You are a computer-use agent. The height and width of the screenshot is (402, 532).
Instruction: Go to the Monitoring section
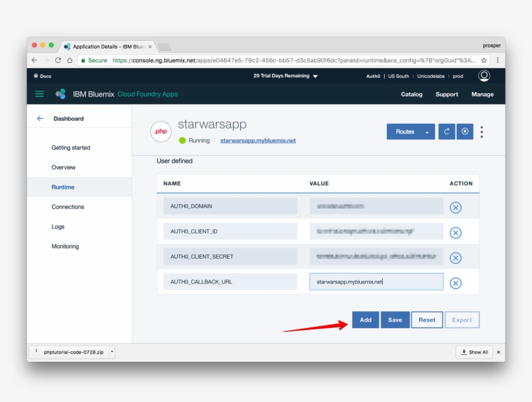tap(66, 246)
